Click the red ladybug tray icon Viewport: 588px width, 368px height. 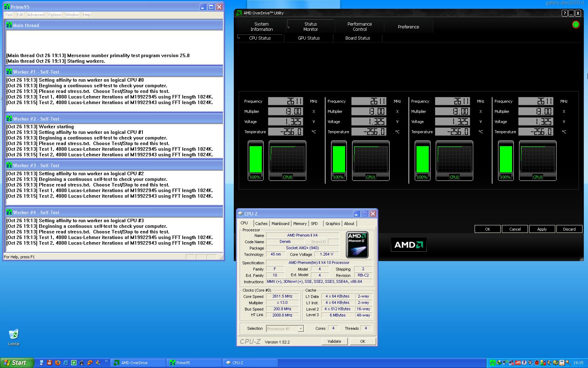click(x=537, y=363)
